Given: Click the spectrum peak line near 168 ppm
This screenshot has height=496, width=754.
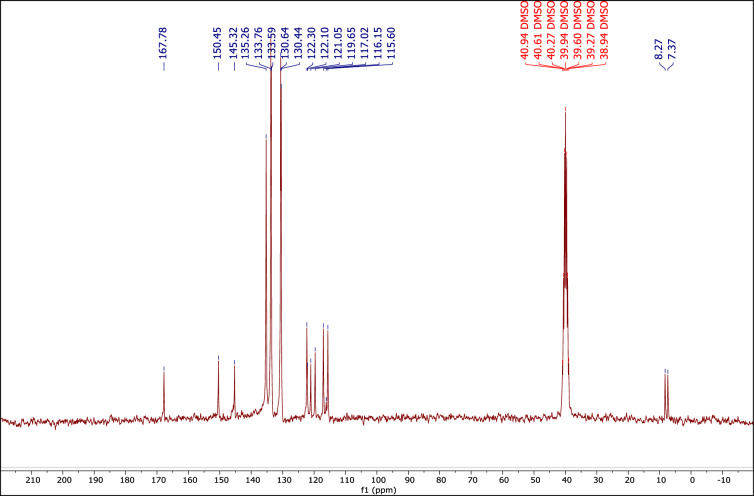Looking at the screenshot, I should [x=164, y=394].
